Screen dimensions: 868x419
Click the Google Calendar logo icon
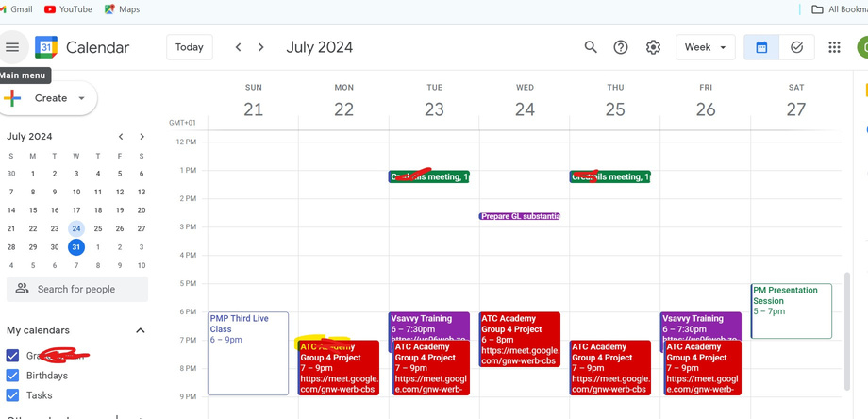[46, 47]
